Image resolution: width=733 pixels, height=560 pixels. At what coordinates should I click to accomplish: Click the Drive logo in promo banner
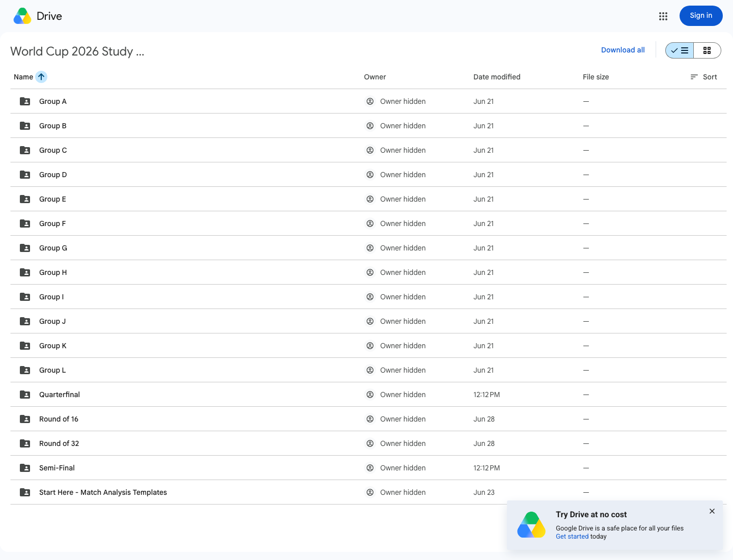tap(531, 525)
